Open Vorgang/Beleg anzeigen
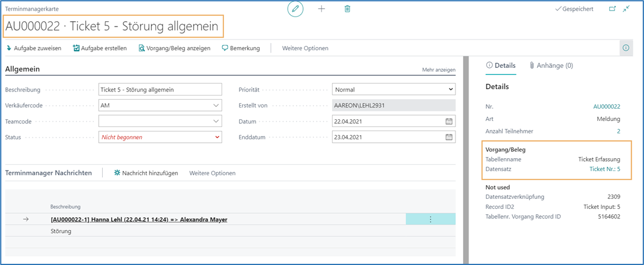This screenshot has height=265, width=644. [174, 48]
